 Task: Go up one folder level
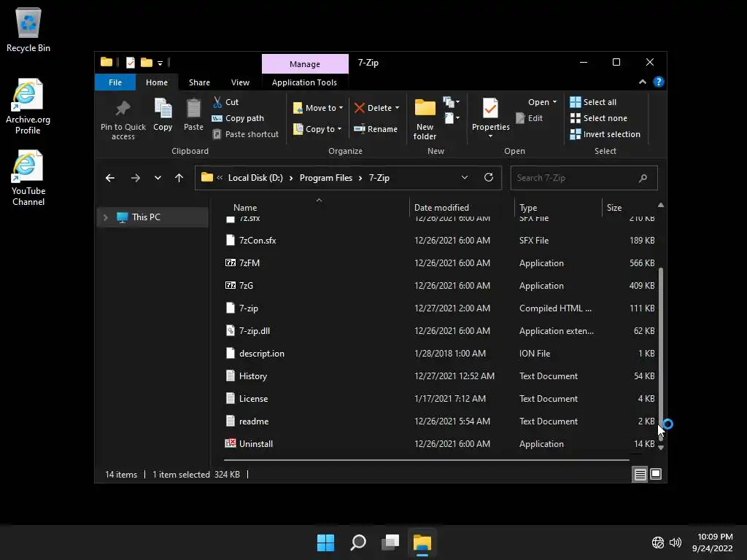(179, 178)
